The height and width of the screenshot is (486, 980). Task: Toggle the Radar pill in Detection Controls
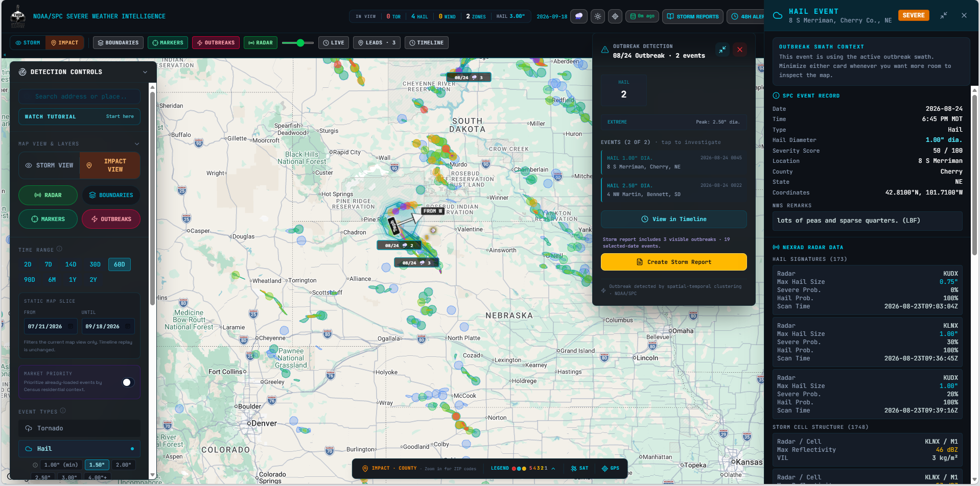coord(48,195)
